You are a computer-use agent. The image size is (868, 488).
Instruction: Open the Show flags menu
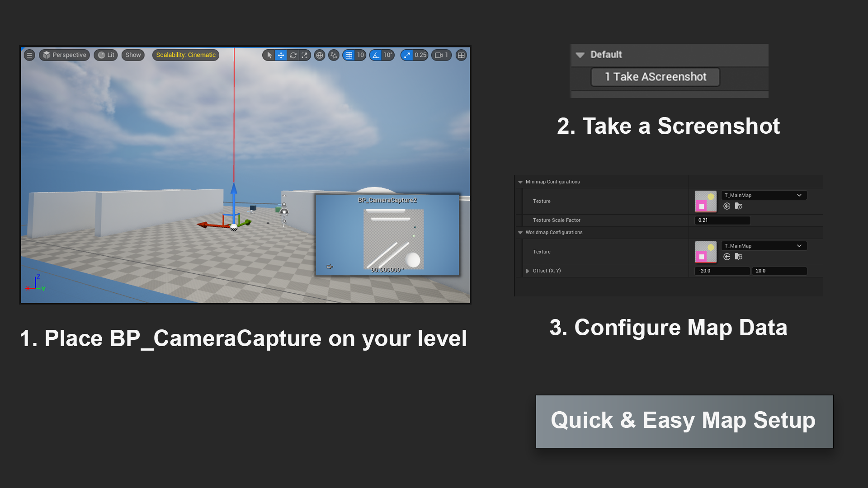click(x=133, y=55)
